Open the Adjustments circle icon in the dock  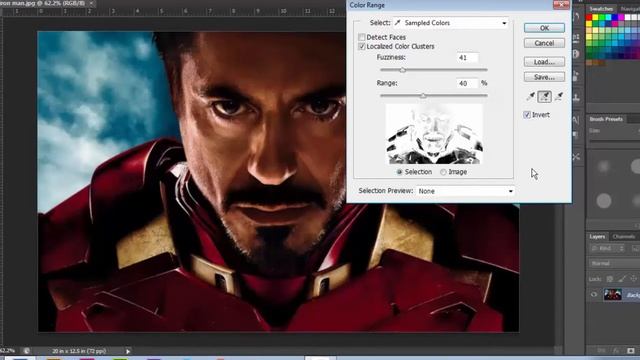coord(576,54)
